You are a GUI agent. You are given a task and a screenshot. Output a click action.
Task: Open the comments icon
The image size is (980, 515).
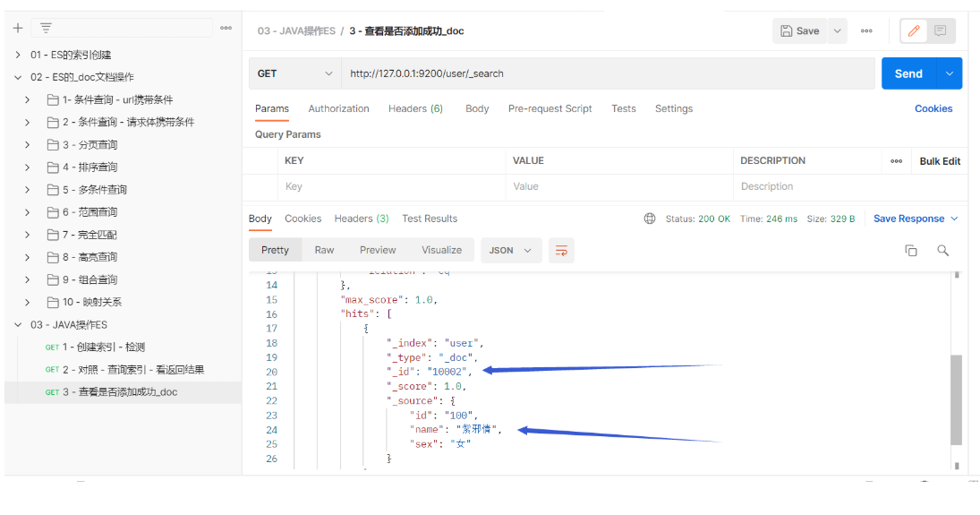[940, 30]
